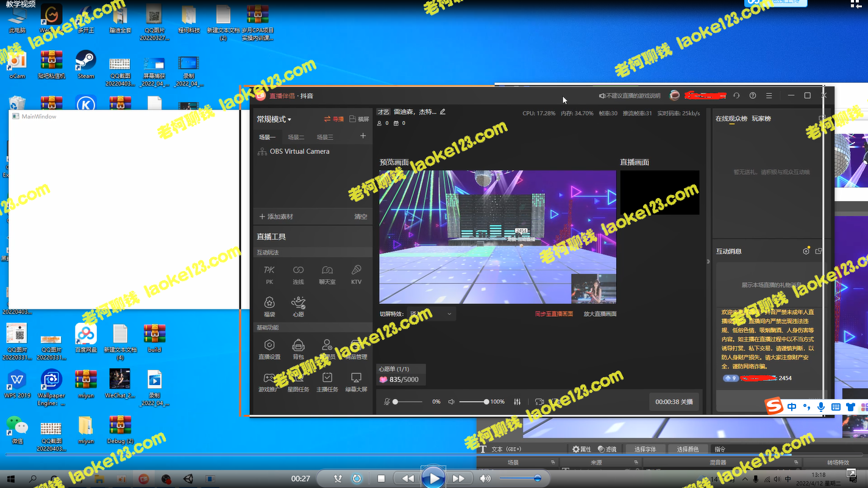Viewport: 868px width, 488px height.
Task: Open 主播任务 anchor tasks
Action: 327,382
